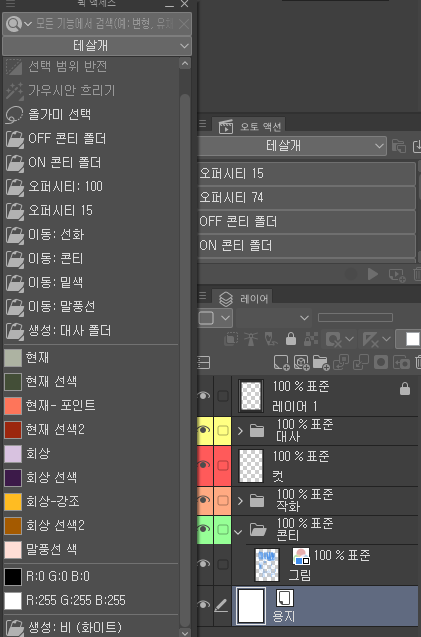Check the selection box for 컷 layer

222,466
